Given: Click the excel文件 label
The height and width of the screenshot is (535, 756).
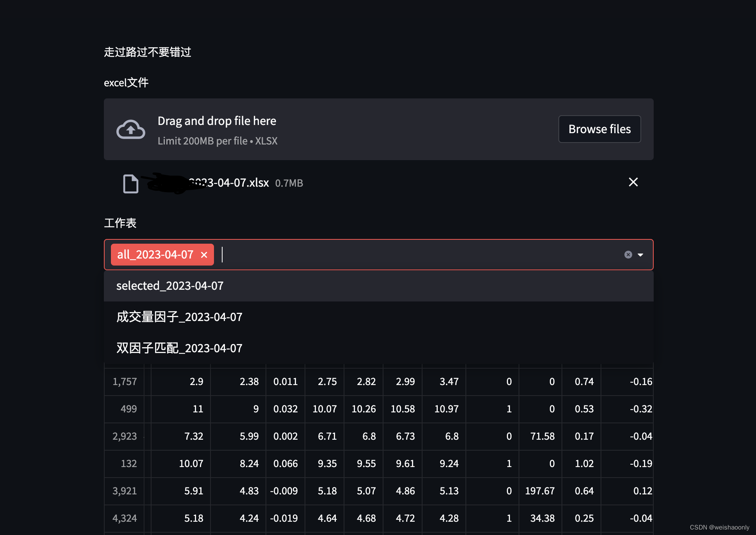Looking at the screenshot, I should (x=126, y=82).
